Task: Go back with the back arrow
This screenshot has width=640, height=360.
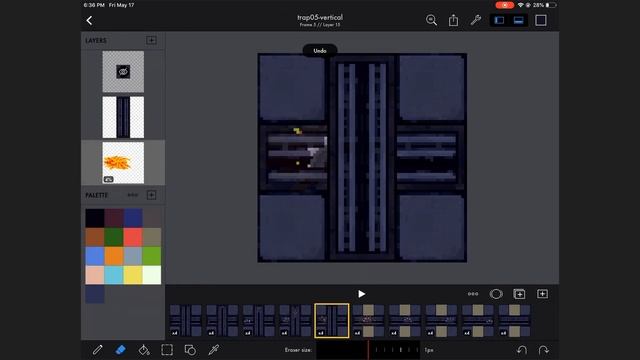Action: coord(89,20)
